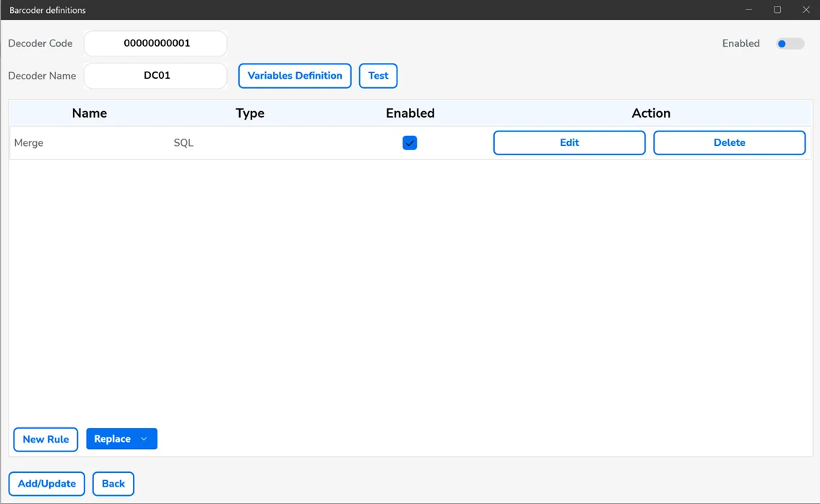Viewport: 820px width, 504px height.
Task: Uncheck the Enabled checkbox for Merge rule
Action: tap(410, 143)
